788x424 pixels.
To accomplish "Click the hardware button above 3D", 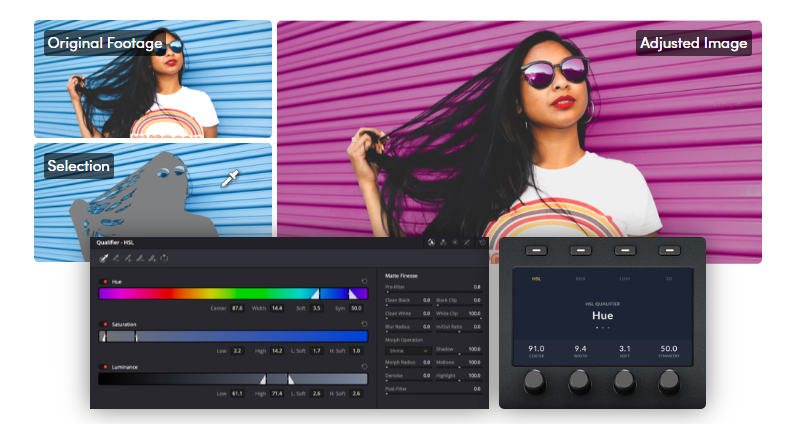I will tap(669, 250).
